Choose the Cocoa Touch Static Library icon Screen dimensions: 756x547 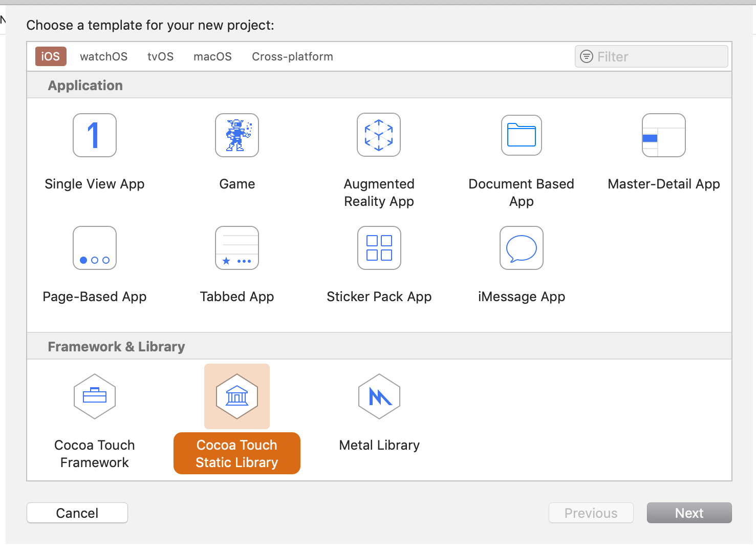click(236, 396)
